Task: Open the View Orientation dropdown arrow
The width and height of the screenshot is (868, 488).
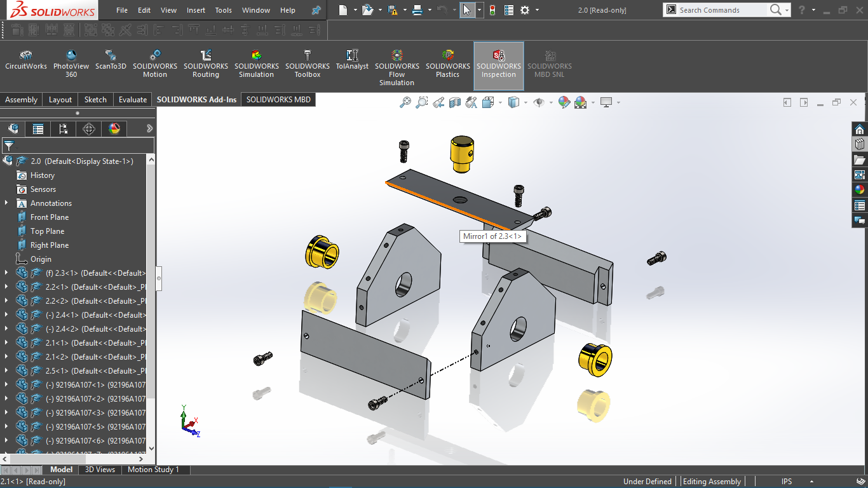Action: [501, 102]
